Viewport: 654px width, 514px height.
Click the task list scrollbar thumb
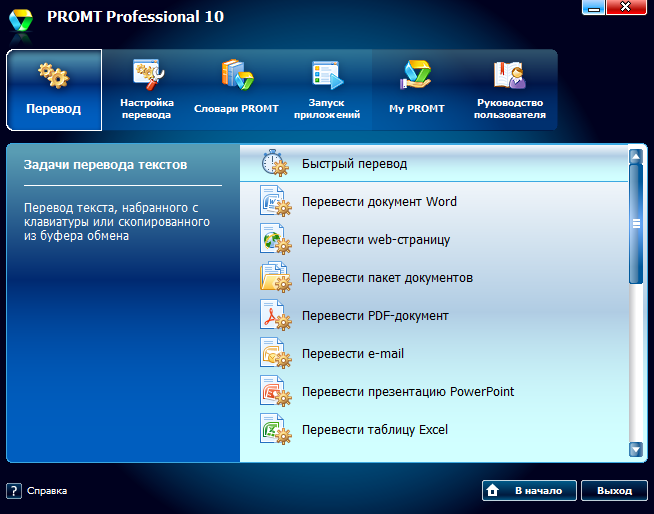point(636,224)
